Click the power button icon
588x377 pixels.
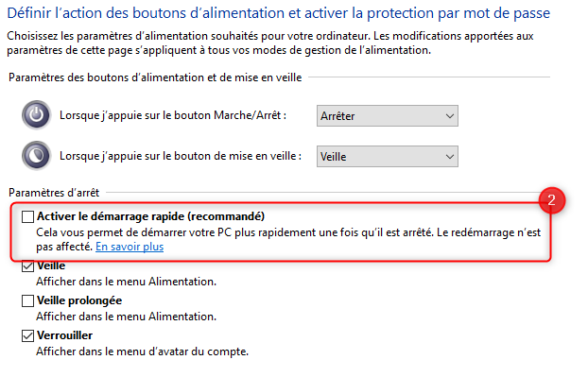[x=36, y=114]
